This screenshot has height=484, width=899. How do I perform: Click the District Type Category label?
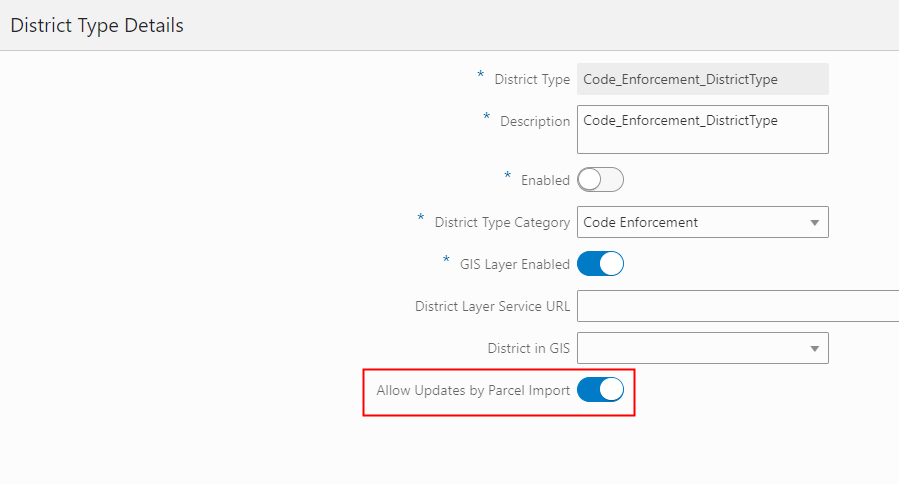tap(502, 222)
